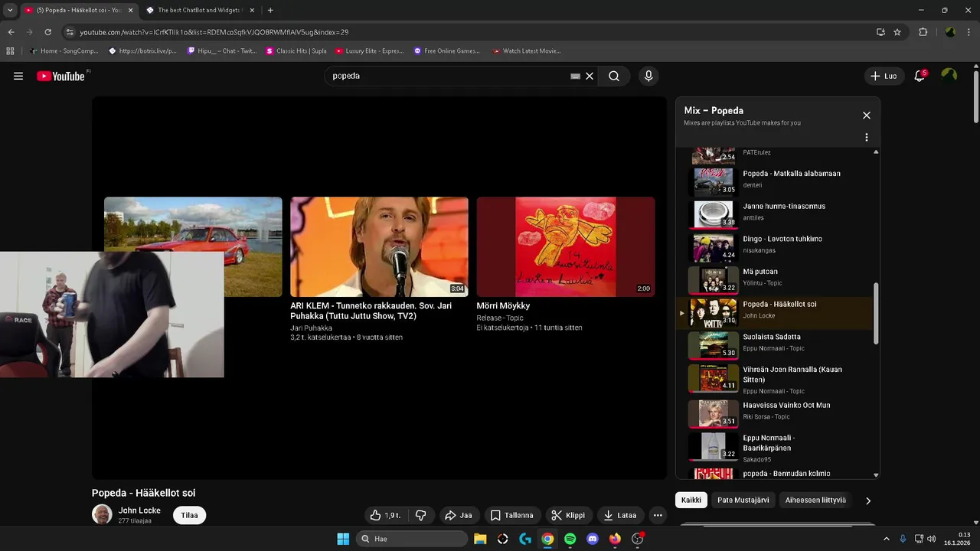
Task: Open the Free Online Games bookmark
Action: pyautogui.click(x=446, y=51)
